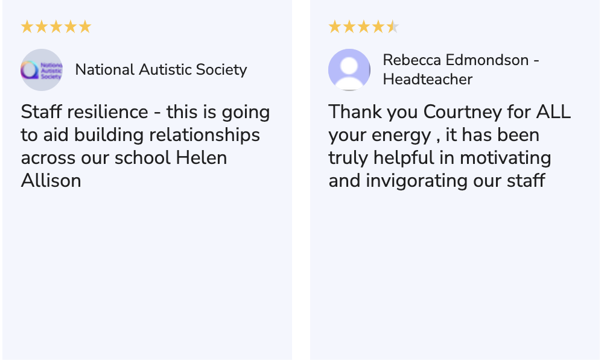Screen dimensions: 607x364
Task: Click the fifth star on National Autistic Society review
Action: tap(85, 27)
